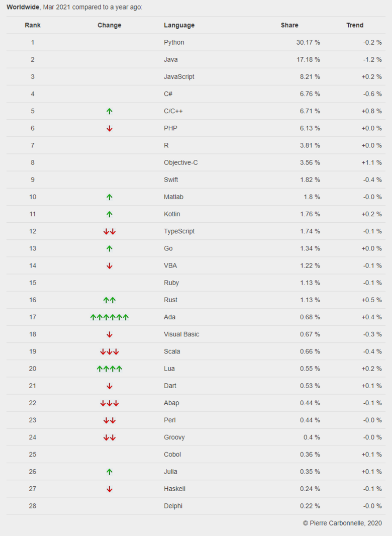
Task: Select the Share column header
Action: (289, 25)
